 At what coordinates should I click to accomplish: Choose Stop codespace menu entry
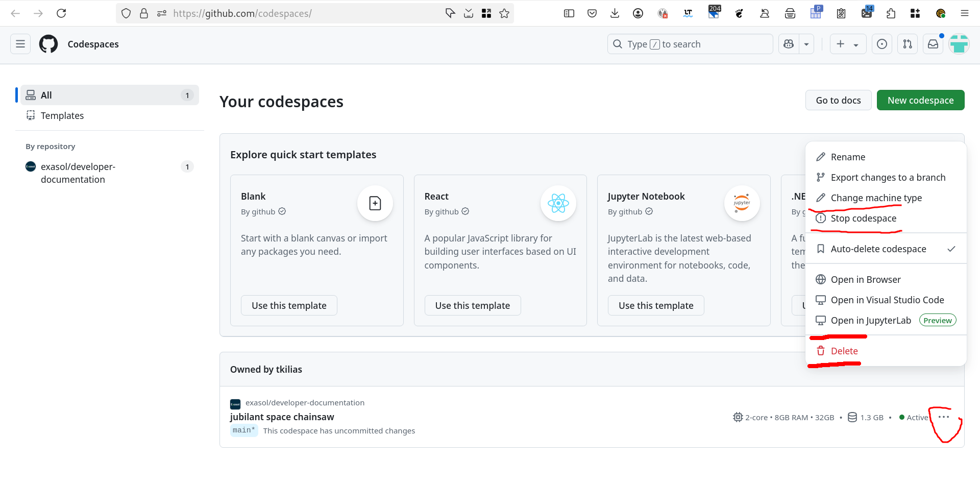(x=886, y=218)
